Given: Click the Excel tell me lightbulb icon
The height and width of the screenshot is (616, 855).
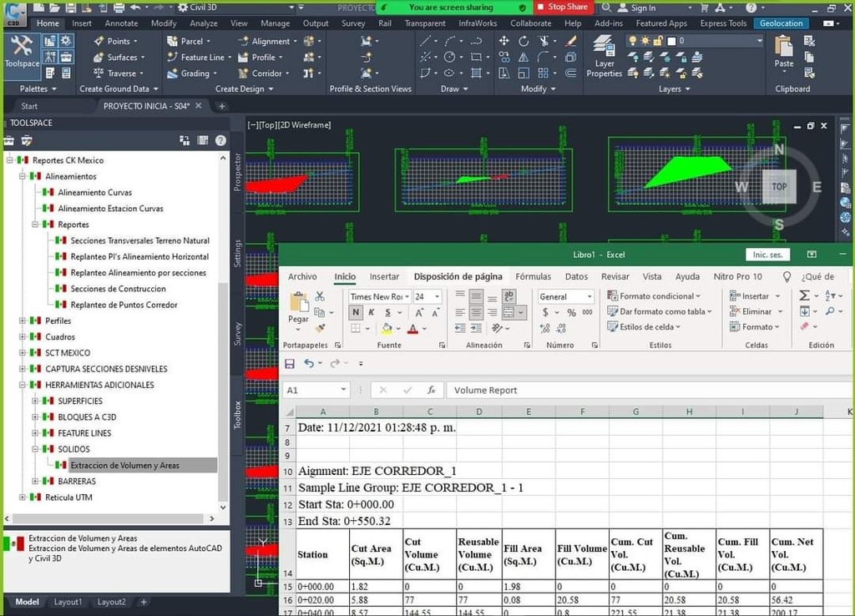Looking at the screenshot, I should (787, 277).
